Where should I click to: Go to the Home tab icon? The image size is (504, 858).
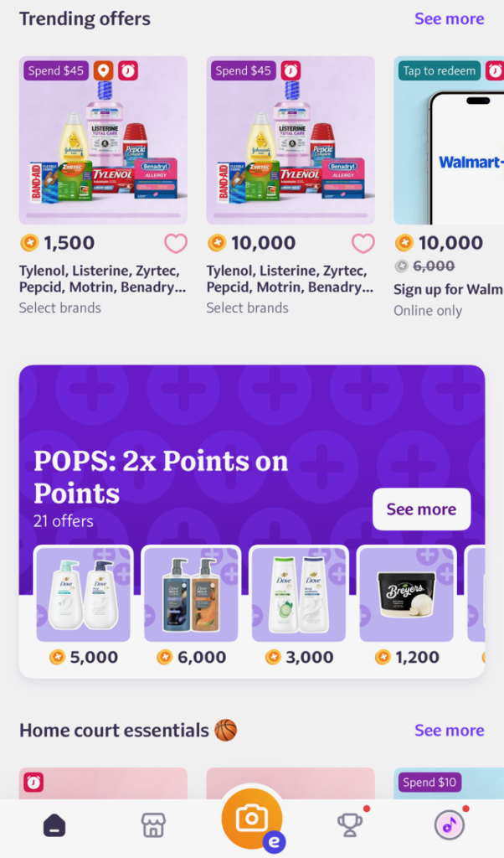[54, 825]
